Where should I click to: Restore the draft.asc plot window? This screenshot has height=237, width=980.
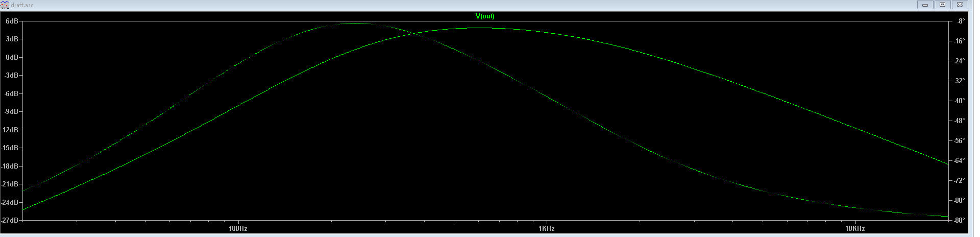[x=942, y=5]
